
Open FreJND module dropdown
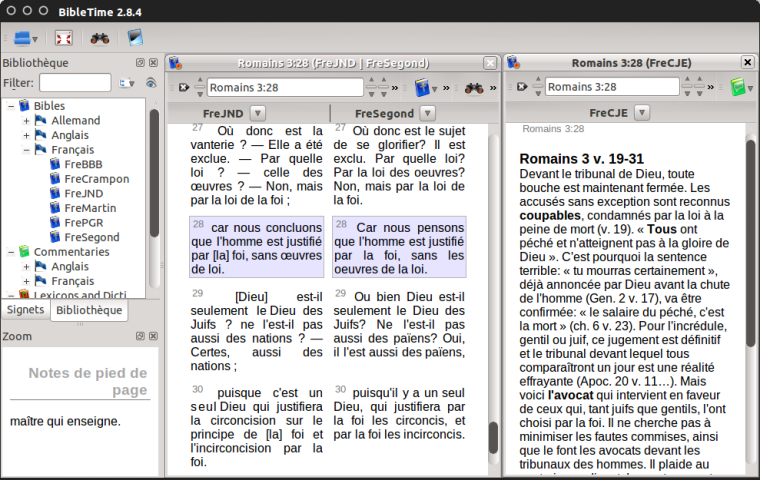(x=258, y=113)
